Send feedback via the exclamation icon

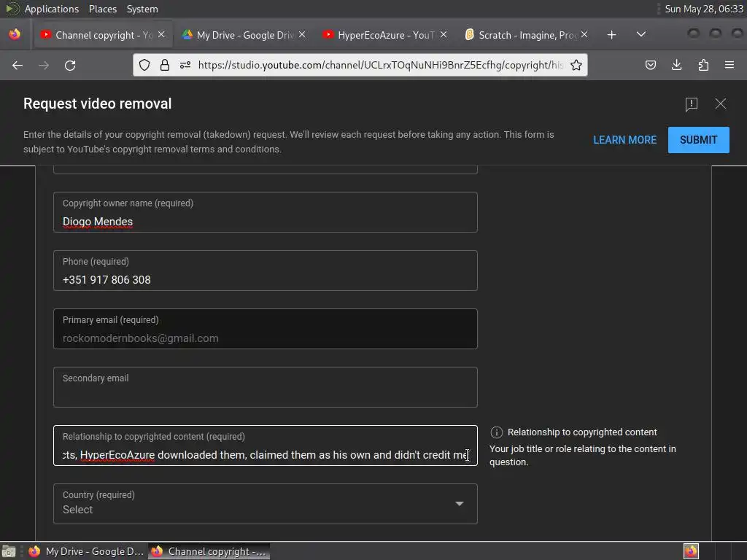tap(692, 104)
